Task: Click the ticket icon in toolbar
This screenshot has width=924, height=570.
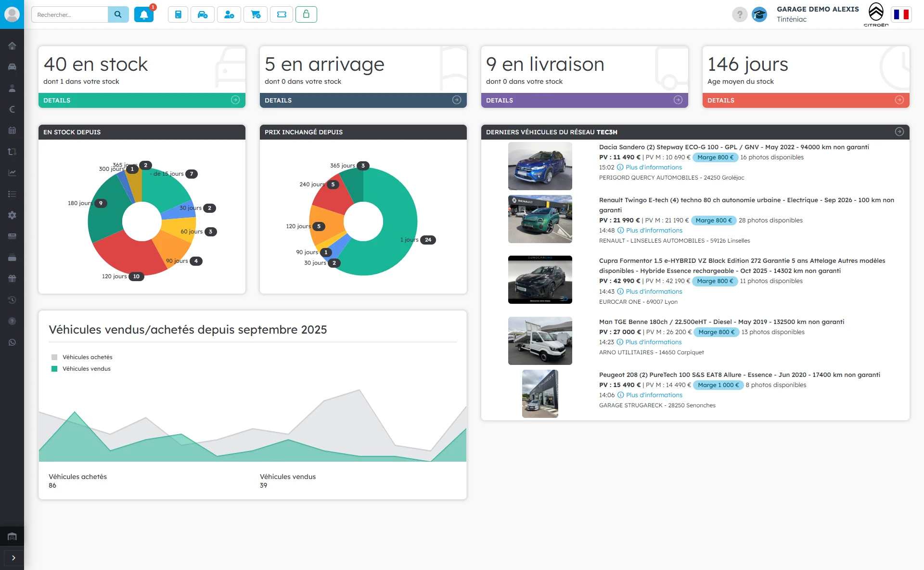Action: coord(282,14)
